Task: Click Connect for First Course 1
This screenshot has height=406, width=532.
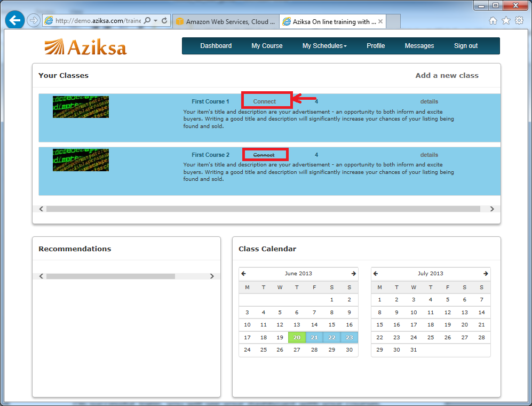Action: [x=264, y=101]
